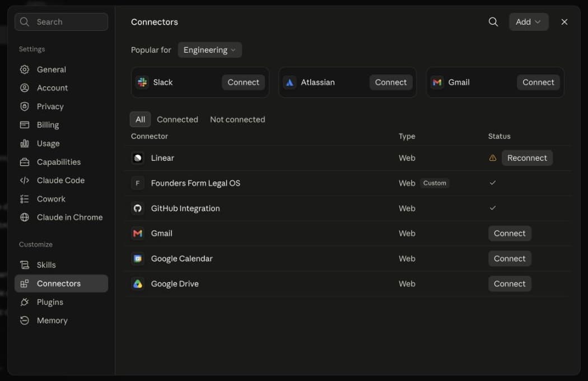Click the Atlassian logo icon
Image resolution: width=588 pixels, height=381 pixels.
[290, 82]
